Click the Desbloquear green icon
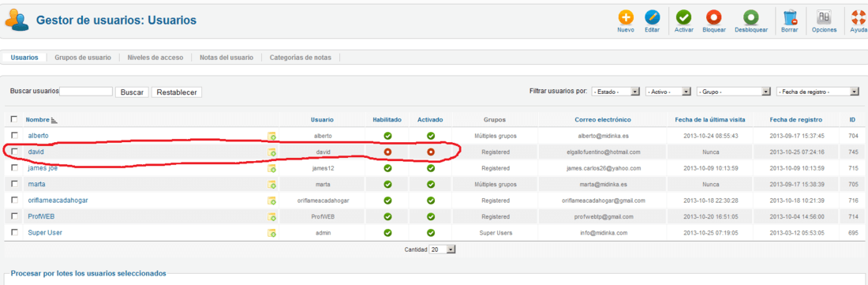Image resolution: width=868 pixels, height=285 pixels. point(750,17)
